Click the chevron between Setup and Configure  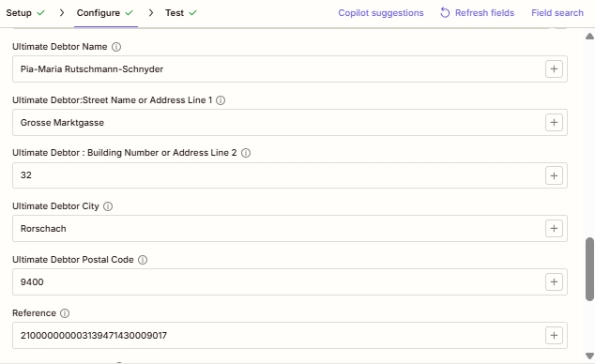coord(62,13)
